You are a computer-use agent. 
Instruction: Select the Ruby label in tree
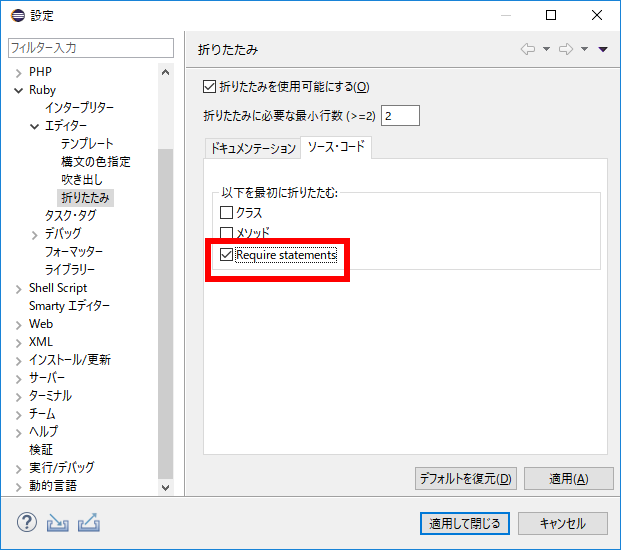42,90
